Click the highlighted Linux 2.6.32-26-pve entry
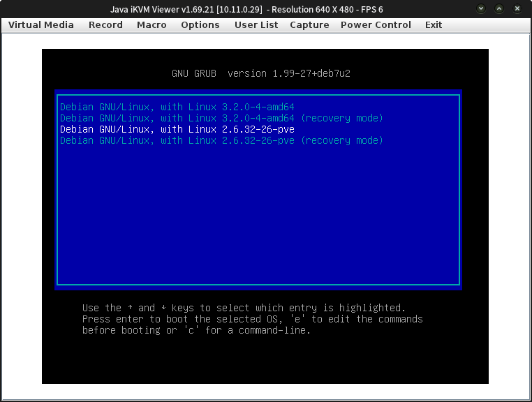This screenshot has width=532, height=402. click(177, 129)
